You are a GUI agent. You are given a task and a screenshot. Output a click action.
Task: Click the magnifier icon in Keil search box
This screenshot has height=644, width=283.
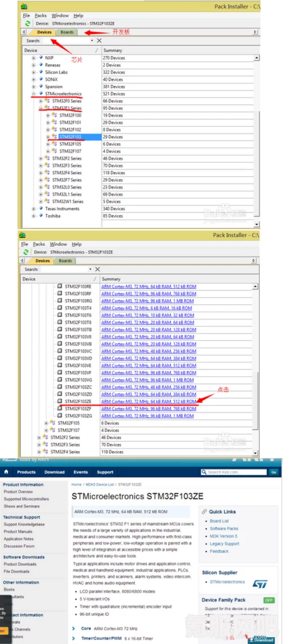point(205,472)
